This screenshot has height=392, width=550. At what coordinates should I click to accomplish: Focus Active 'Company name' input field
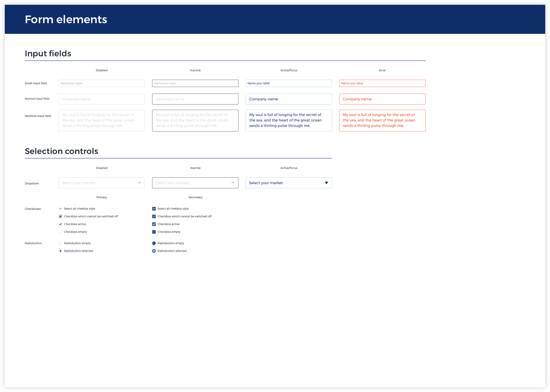[289, 99]
